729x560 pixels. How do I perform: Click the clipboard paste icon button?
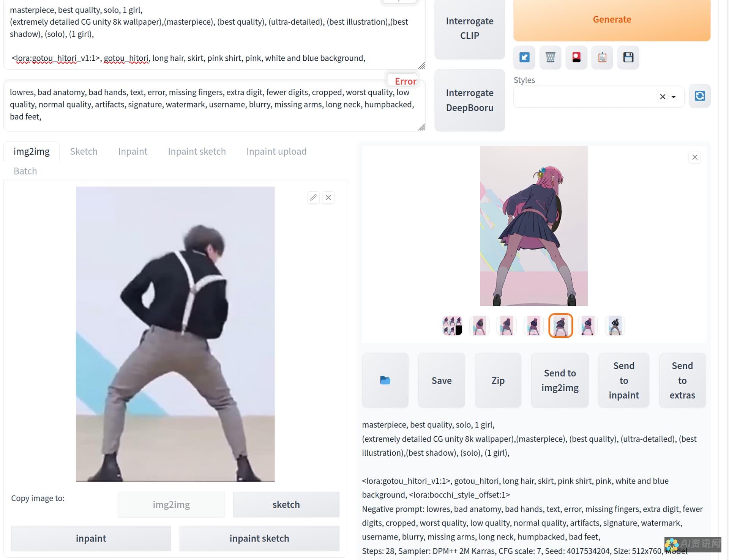pyautogui.click(x=603, y=57)
